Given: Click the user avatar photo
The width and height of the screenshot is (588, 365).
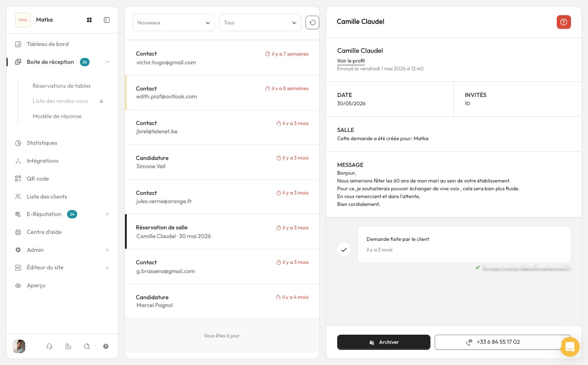Looking at the screenshot, I should (19, 346).
